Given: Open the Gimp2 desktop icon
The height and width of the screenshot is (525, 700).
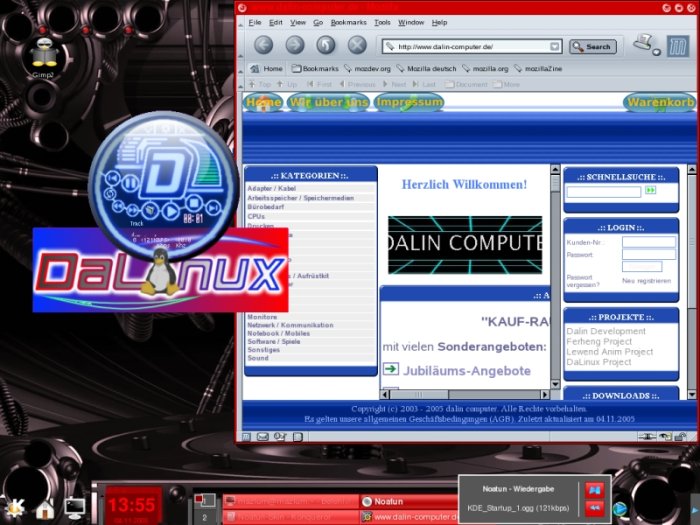Looking at the screenshot, I should pos(43,58).
